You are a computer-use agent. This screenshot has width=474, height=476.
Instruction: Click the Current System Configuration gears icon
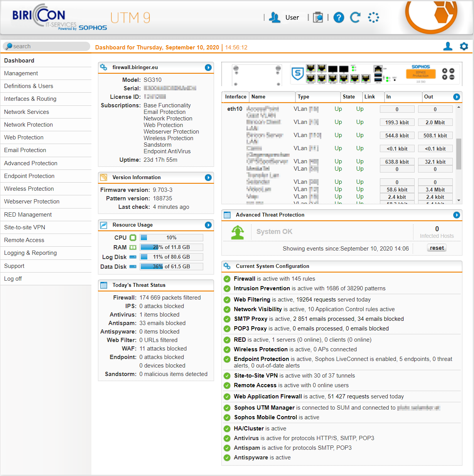227,266
